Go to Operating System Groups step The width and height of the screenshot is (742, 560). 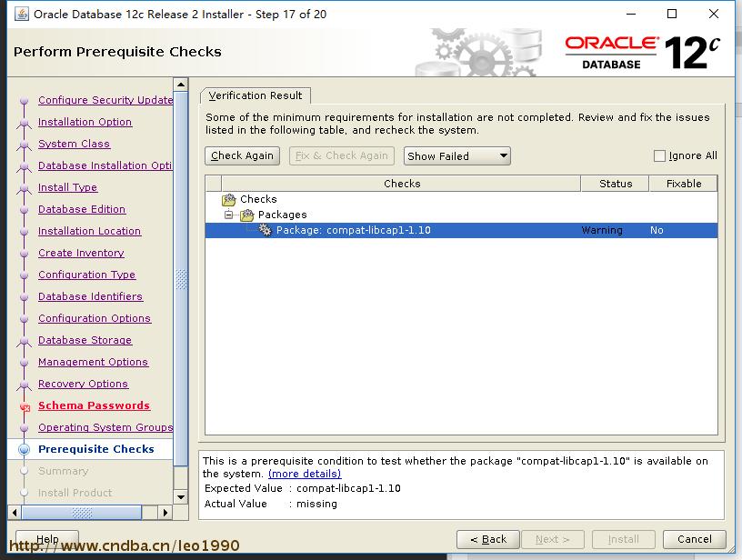pyautogui.click(x=105, y=427)
